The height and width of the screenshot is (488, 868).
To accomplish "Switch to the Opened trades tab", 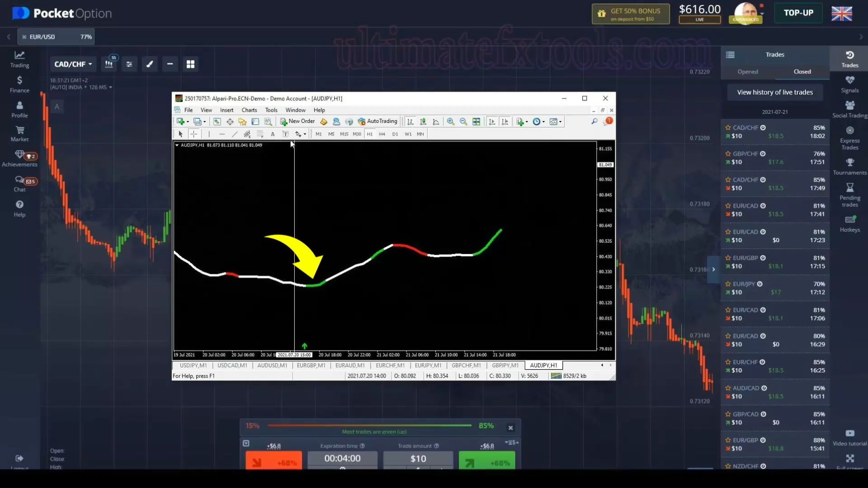I will tap(748, 72).
